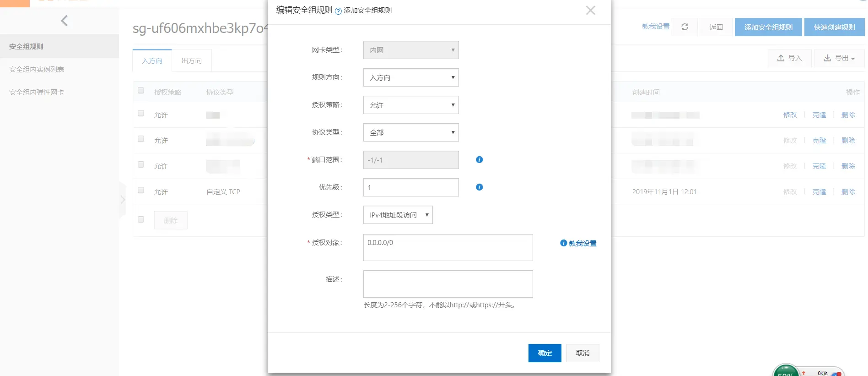This screenshot has height=376, width=868.
Task: Click 删除 in third rule row
Action: point(848,166)
